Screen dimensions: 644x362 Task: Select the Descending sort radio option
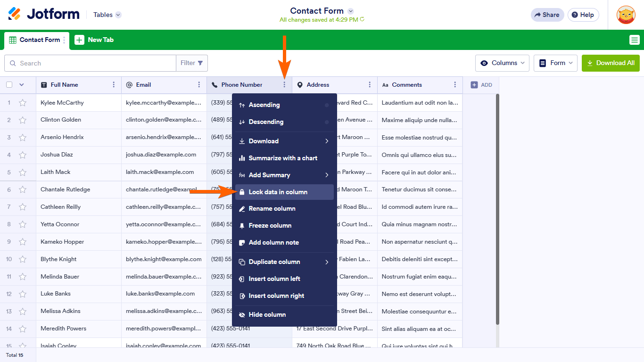point(327,122)
